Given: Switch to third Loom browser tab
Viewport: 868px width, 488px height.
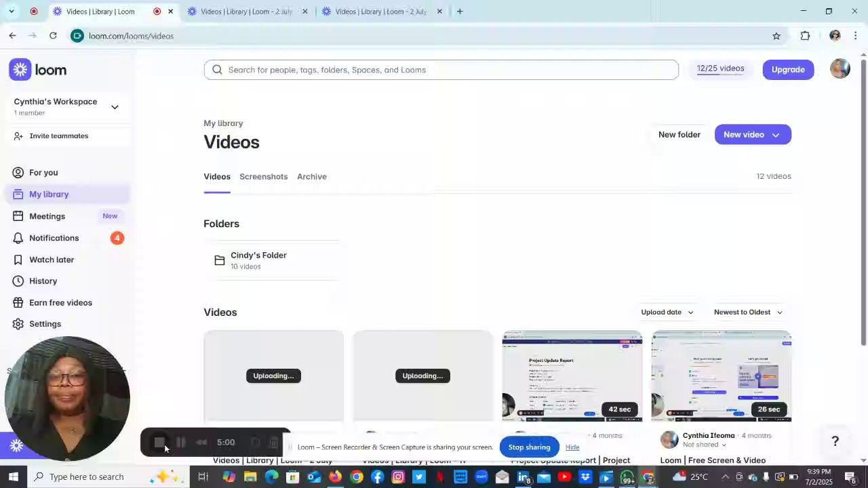Looking at the screenshot, I should click(381, 12).
